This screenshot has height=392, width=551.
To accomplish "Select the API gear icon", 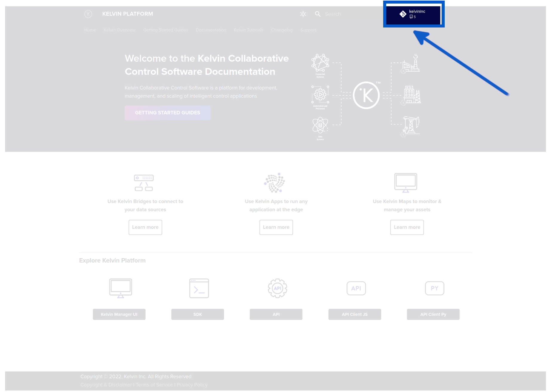I will point(277,288).
